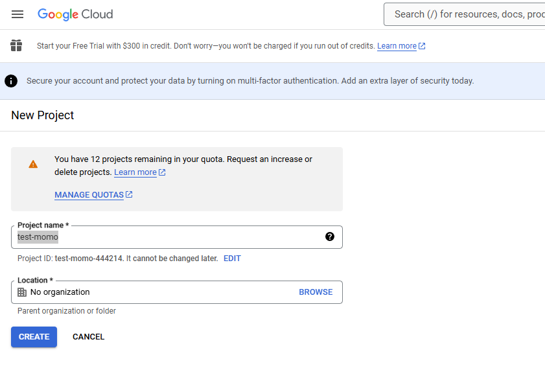Focus the search bar for resources and docs

pos(467,14)
